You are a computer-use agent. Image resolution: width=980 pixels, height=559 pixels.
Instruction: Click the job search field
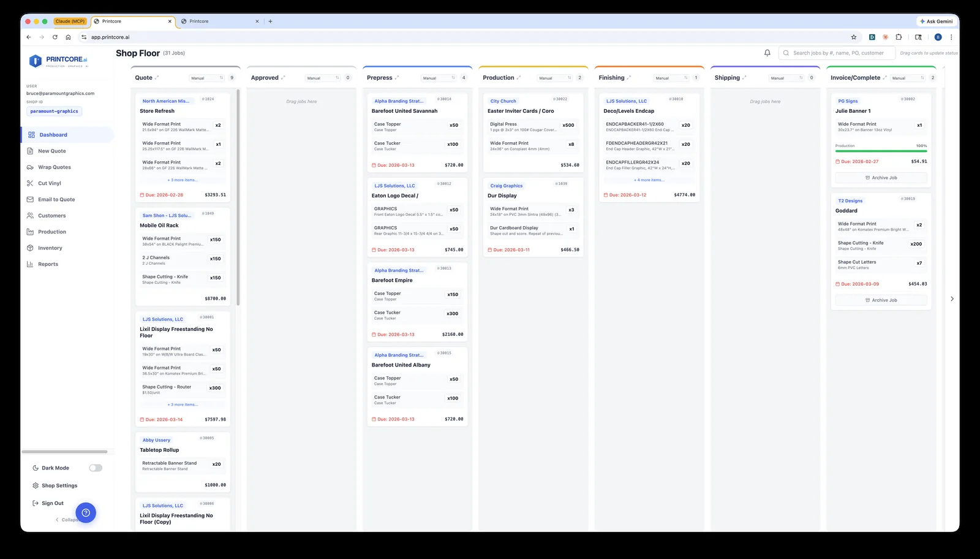point(837,53)
